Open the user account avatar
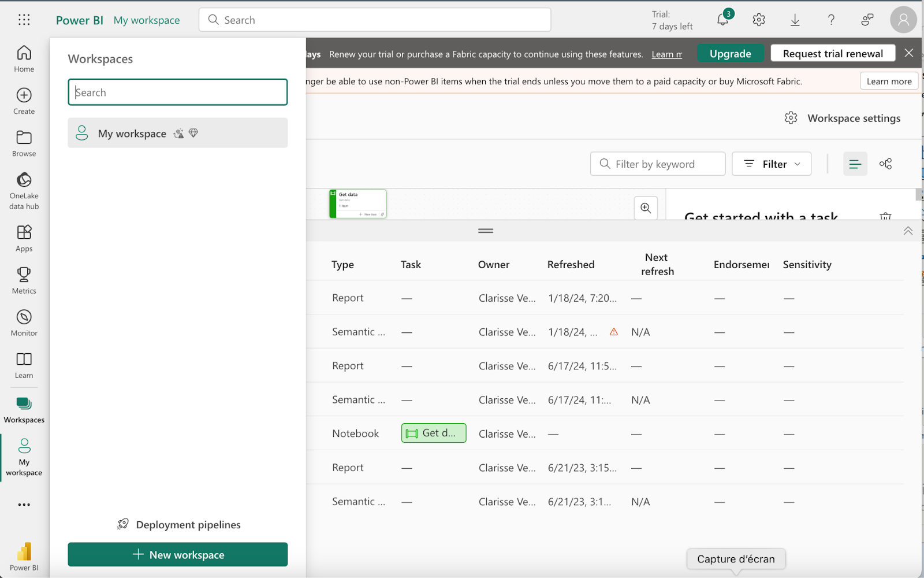 (x=903, y=20)
